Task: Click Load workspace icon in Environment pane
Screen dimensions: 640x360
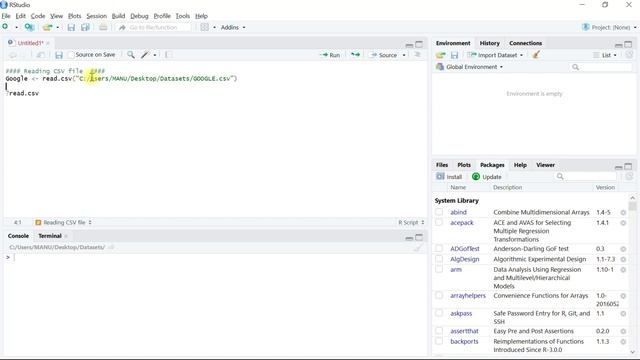Action: point(440,55)
